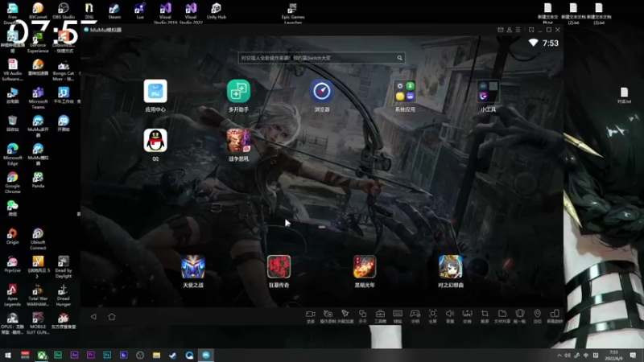Viewport: 644px width, 362px height.
Task: Click the MuMu emulator taskbar button
Action: coord(206,355)
